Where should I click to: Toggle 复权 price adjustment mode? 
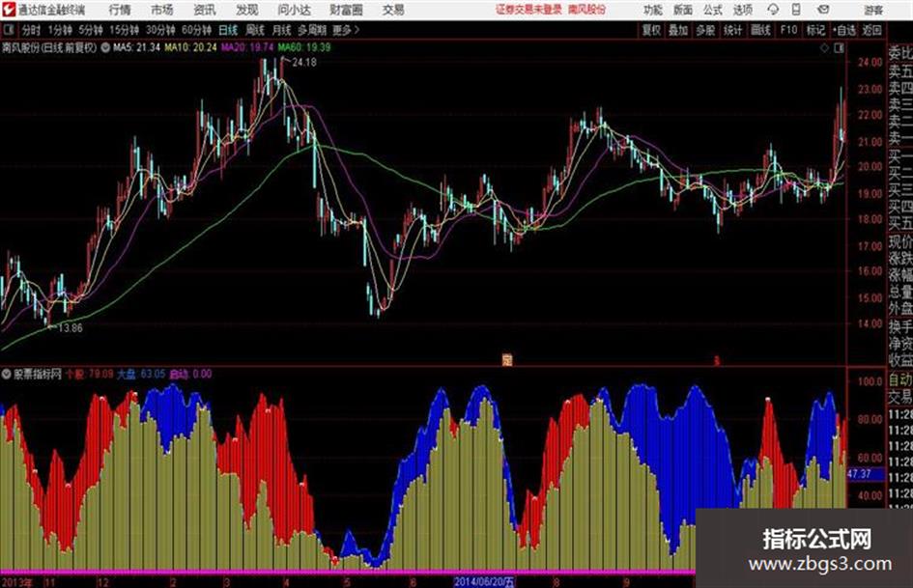(x=651, y=30)
